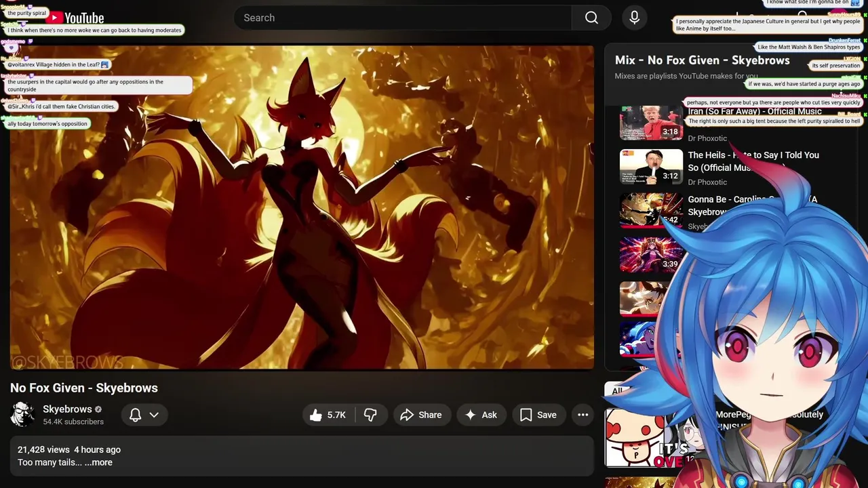
Task: Activate voice search microphone
Action: (634, 18)
